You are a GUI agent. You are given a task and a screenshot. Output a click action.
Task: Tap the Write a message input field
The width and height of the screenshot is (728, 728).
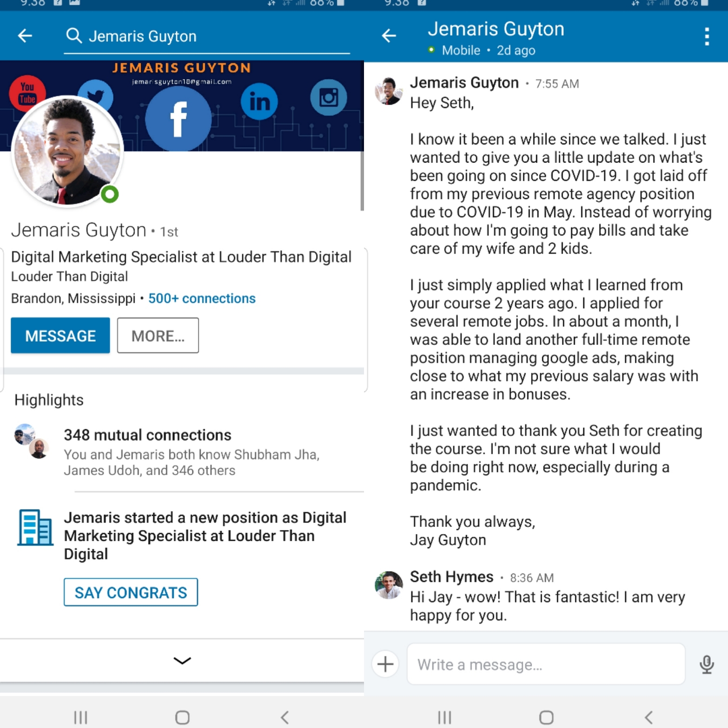coord(546,664)
